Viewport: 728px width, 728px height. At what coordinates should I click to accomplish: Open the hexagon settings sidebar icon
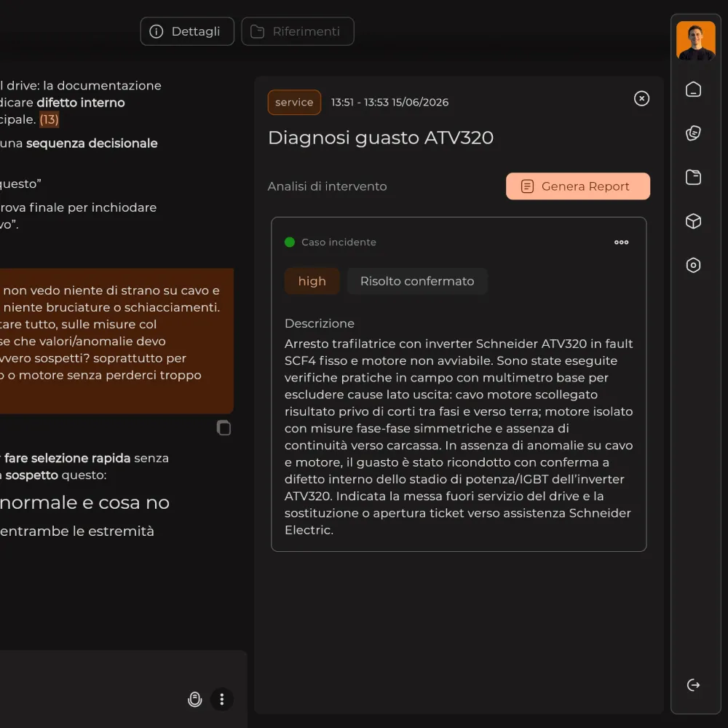click(693, 265)
